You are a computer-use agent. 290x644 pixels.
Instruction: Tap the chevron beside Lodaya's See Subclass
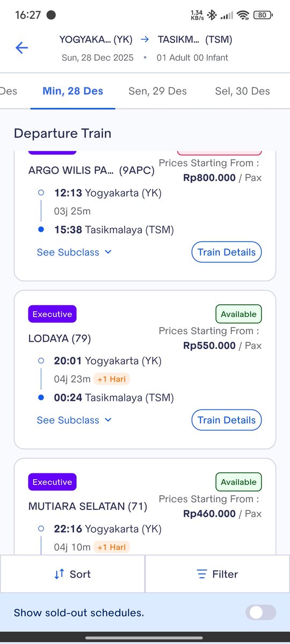coord(108,420)
